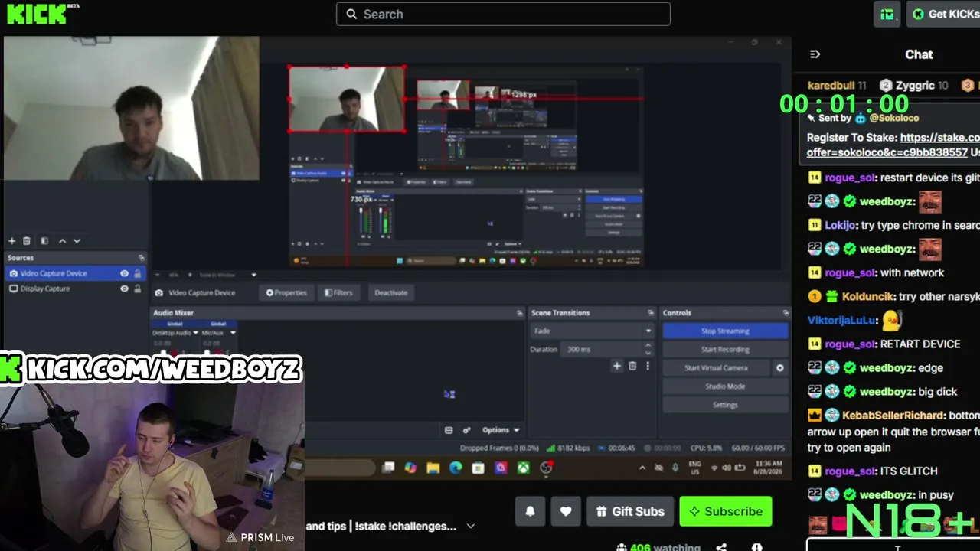Move selected source up in Sources toolbar
980x551 pixels.
pyautogui.click(x=63, y=241)
